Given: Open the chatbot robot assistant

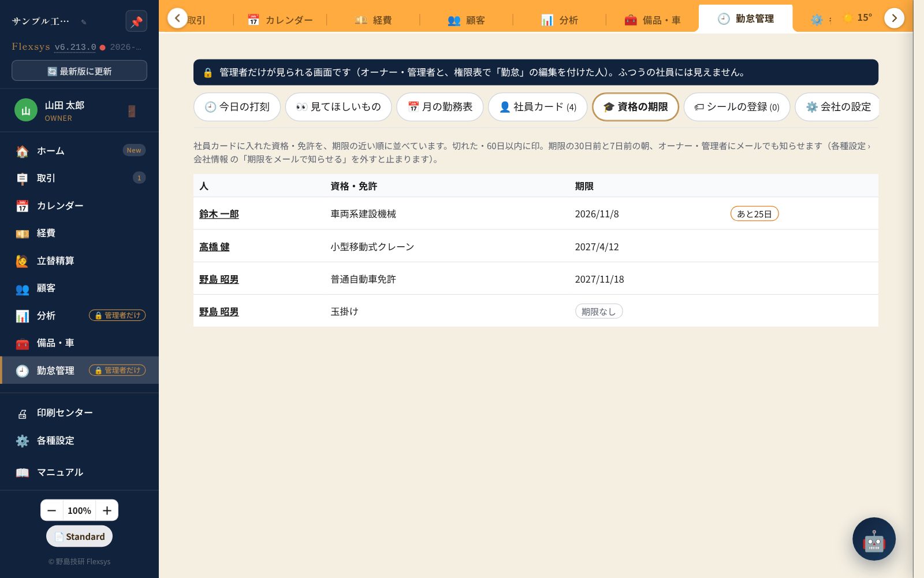Looking at the screenshot, I should (874, 539).
